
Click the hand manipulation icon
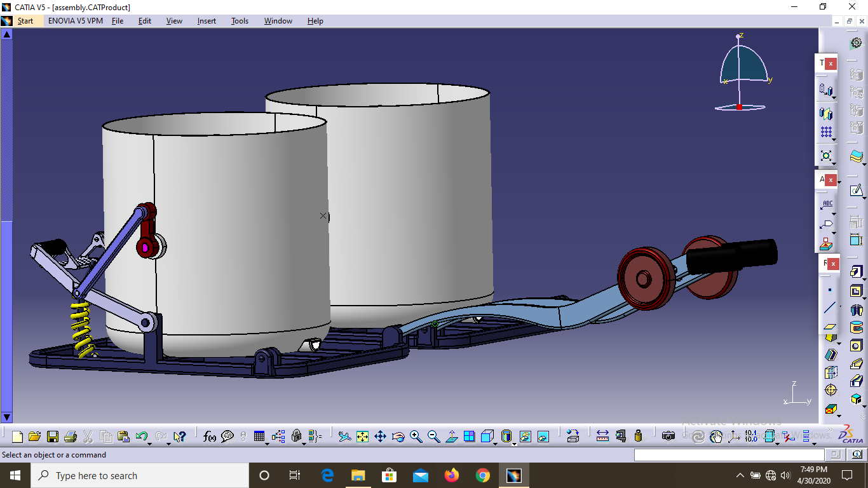pyautogui.click(x=716, y=437)
